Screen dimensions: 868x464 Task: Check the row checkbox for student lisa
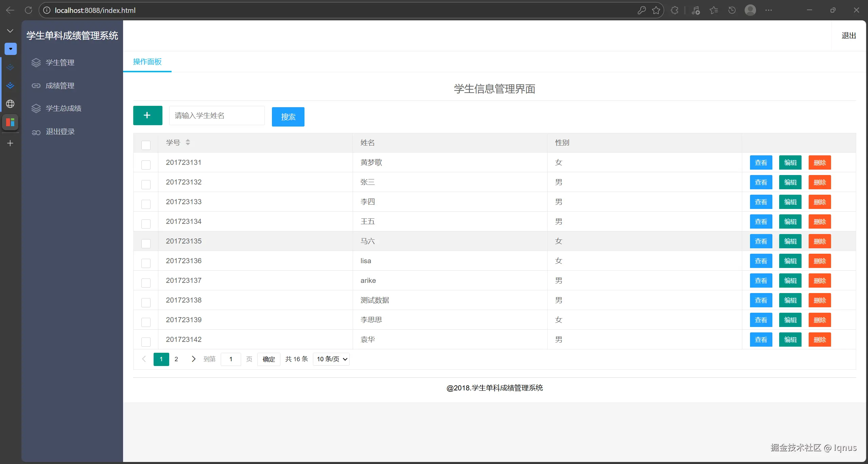146,263
